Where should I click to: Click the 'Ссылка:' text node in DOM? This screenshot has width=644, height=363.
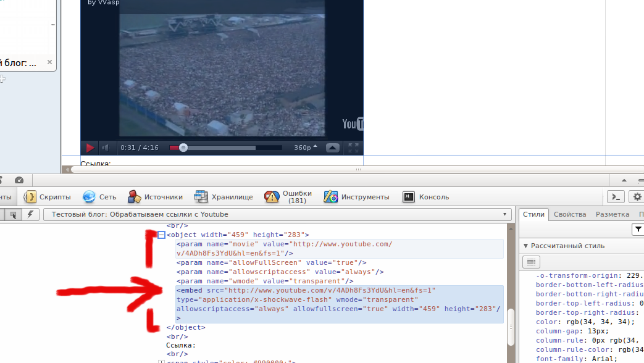tap(181, 345)
